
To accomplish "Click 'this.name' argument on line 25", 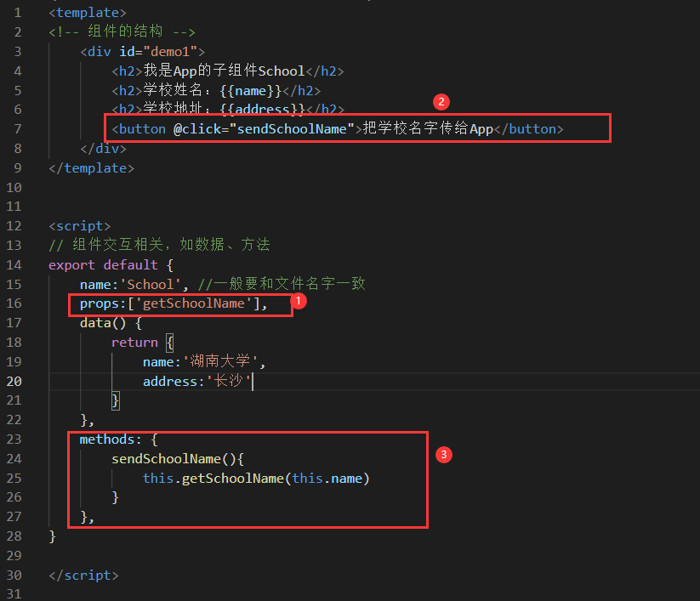I will pyautogui.click(x=327, y=479).
